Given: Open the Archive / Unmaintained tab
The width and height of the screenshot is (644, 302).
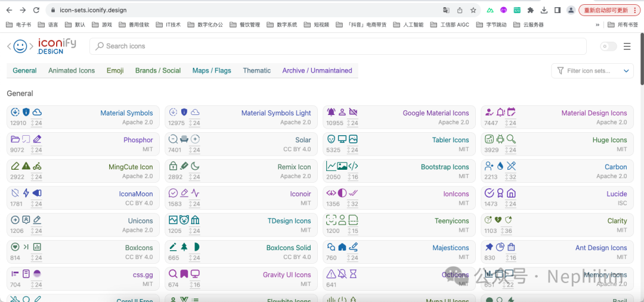Looking at the screenshot, I should coord(317,70).
